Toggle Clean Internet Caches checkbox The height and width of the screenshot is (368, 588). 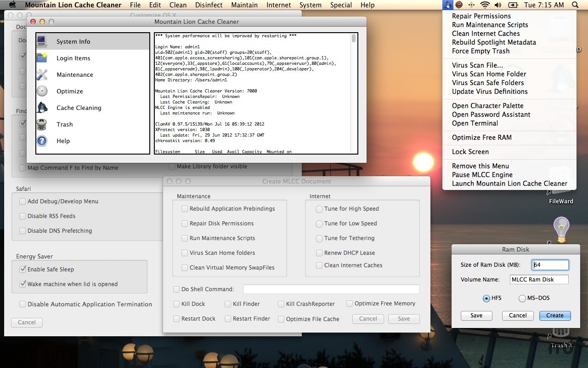[x=319, y=265]
